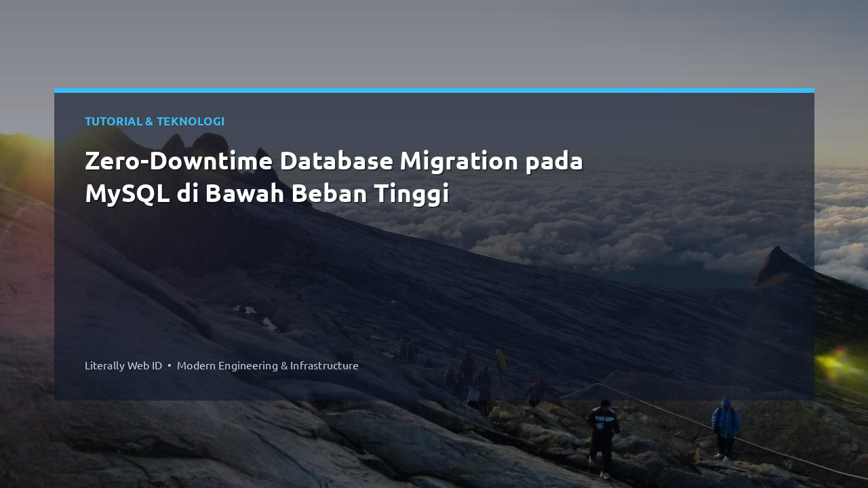Click the TUTORIAL & TEKNOLOGI category label
The height and width of the screenshot is (488, 868).
click(x=155, y=121)
